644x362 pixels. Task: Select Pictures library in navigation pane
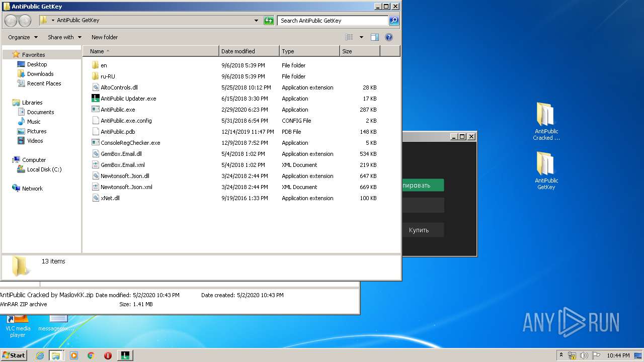37,131
